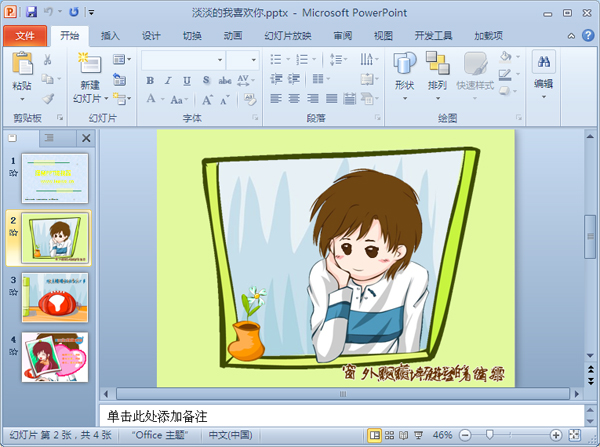Select the Format Painter brush
Viewport: 600px width, 447px height.
point(48,99)
